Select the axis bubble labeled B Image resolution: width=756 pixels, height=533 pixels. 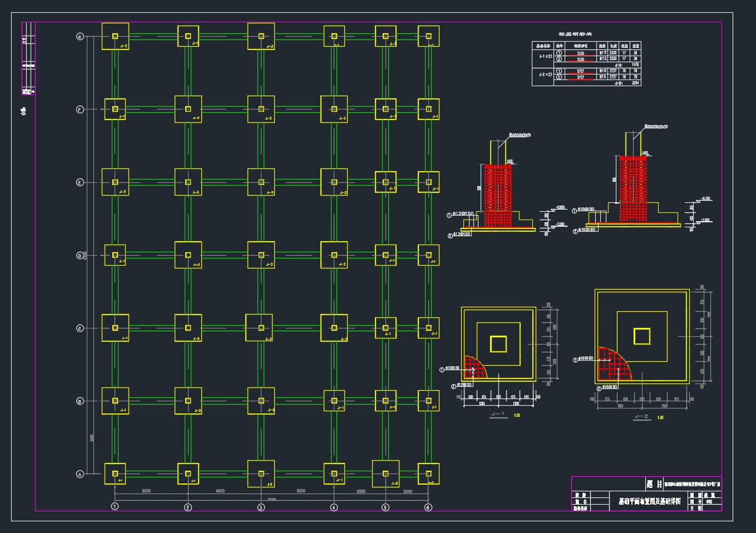coord(80,401)
